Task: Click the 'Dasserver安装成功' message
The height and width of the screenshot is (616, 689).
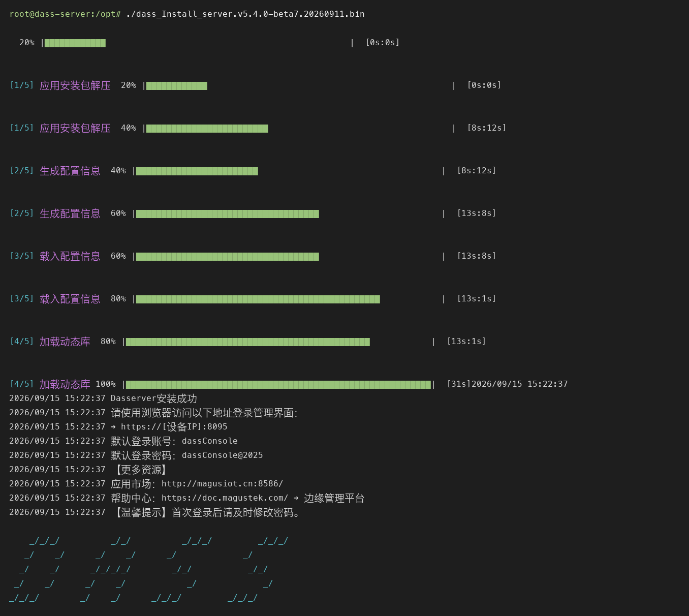Action: (x=153, y=398)
